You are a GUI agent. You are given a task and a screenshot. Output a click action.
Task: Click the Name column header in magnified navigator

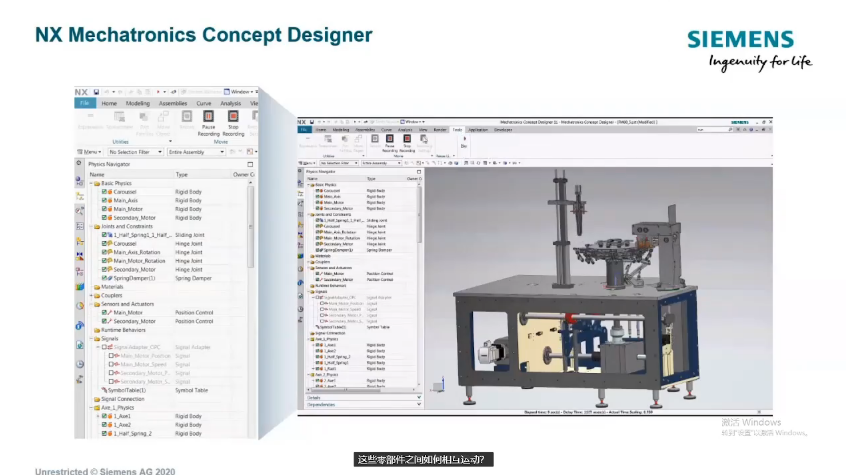tap(97, 174)
